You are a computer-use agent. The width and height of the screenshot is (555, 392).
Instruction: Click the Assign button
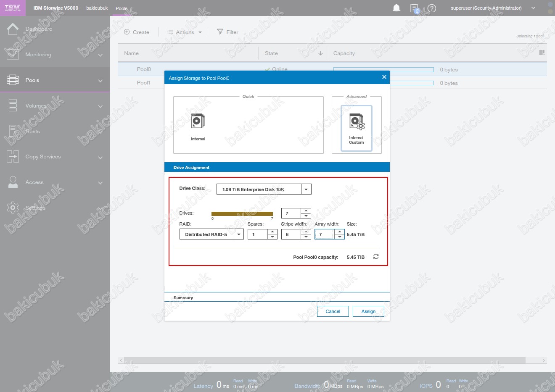click(x=368, y=311)
